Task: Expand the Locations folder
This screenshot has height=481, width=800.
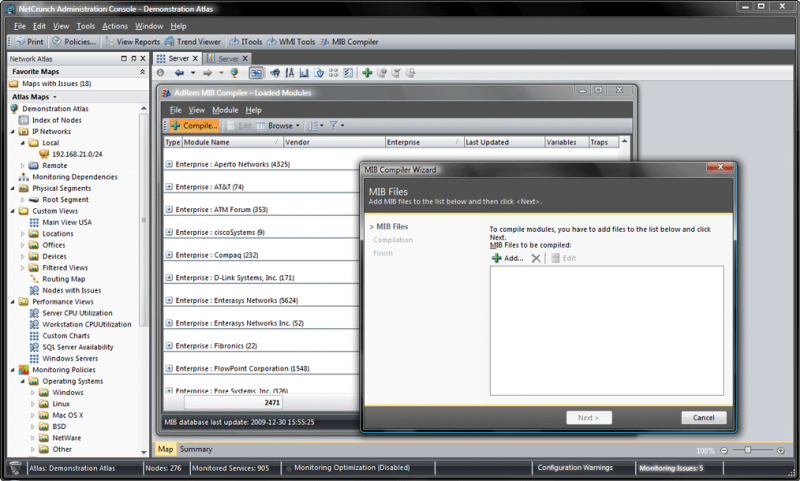Action: point(22,234)
